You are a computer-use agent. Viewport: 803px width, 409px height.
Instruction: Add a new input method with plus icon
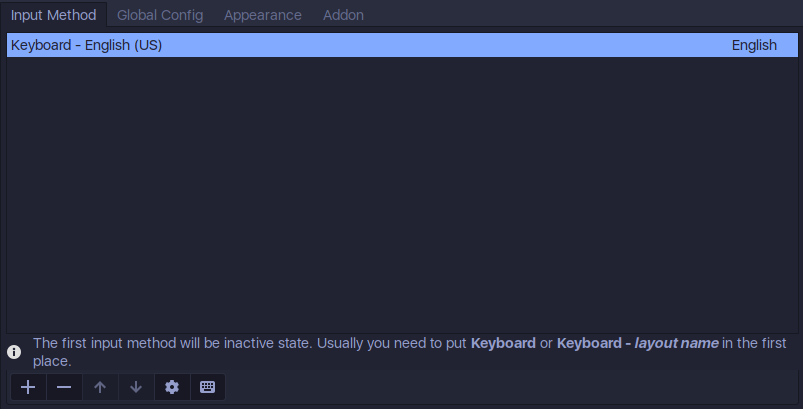point(28,387)
